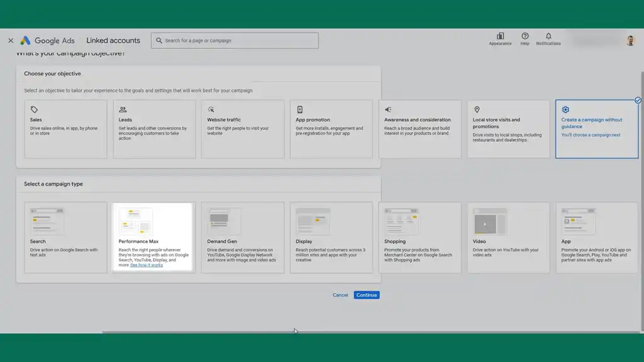The image size is (644, 362).
Task: Select the App campaign type label
Action: pyautogui.click(x=566, y=241)
